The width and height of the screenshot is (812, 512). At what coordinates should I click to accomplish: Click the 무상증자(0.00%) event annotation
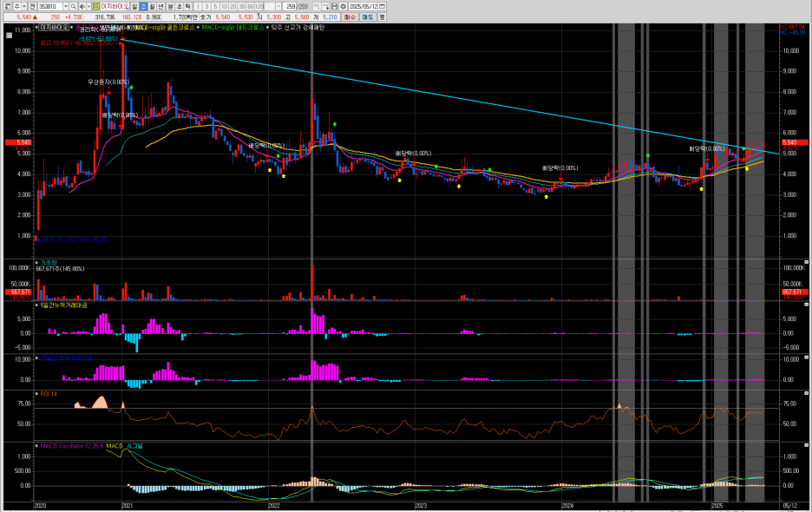tap(108, 82)
